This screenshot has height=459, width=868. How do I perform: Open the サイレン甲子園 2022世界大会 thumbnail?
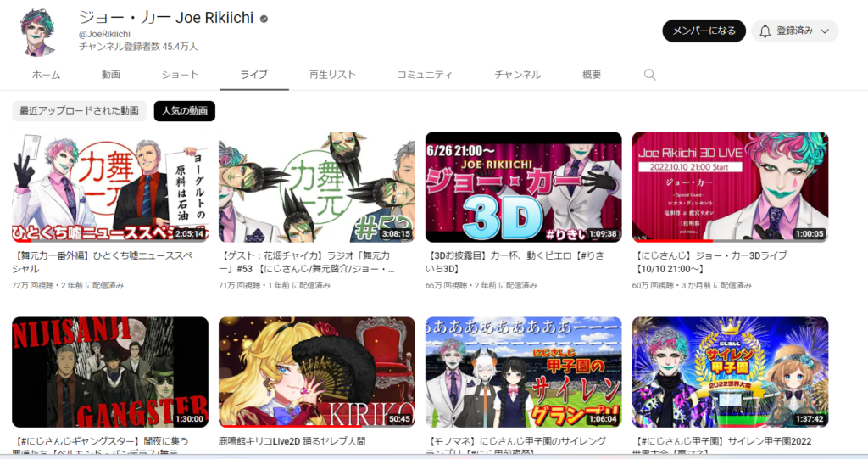tap(730, 372)
